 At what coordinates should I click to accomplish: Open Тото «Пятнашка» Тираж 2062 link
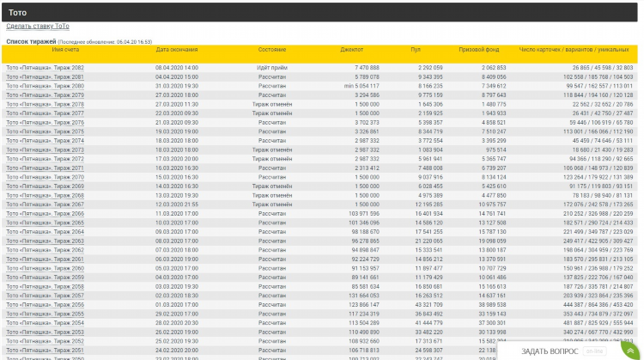[x=46, y=250]
